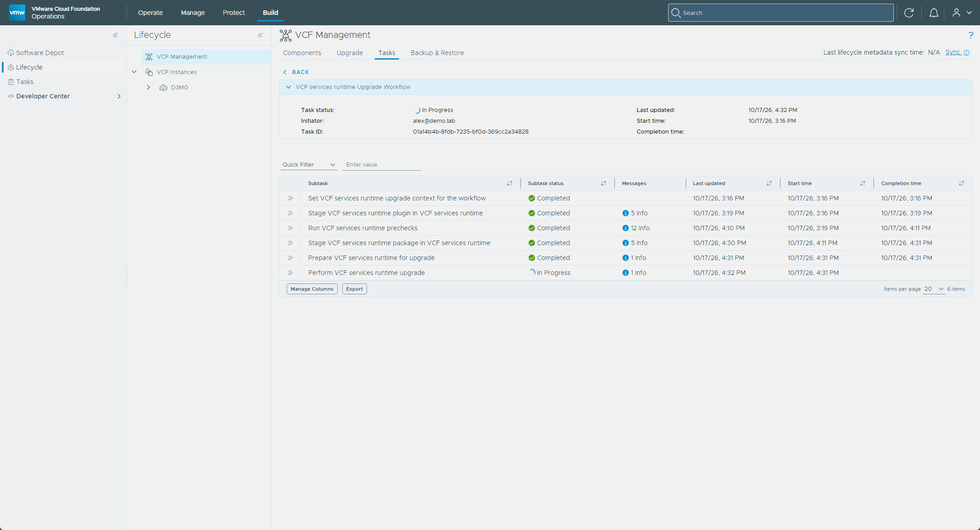Click the help question mark icon
This screenshot has height=530, width=980.
click(x=971, y=35)
